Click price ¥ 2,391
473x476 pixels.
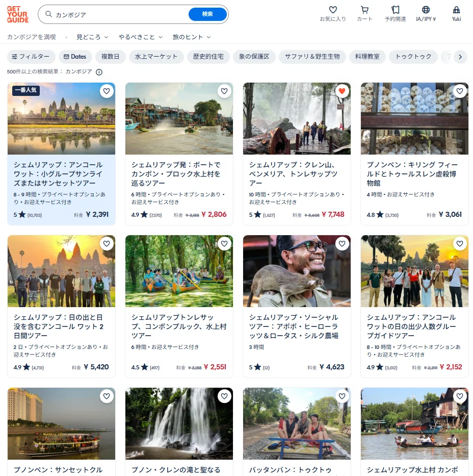pyautogui.click(x=97, y=215)
